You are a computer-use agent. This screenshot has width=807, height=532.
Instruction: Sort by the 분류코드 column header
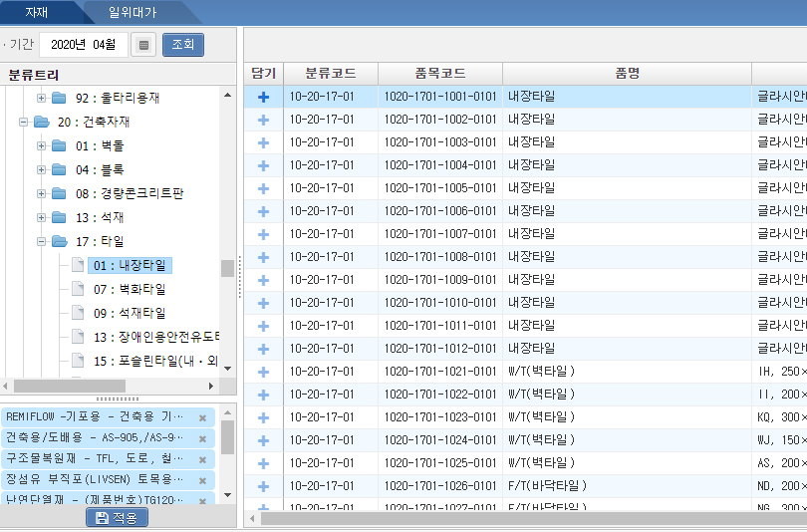point(331,74)
